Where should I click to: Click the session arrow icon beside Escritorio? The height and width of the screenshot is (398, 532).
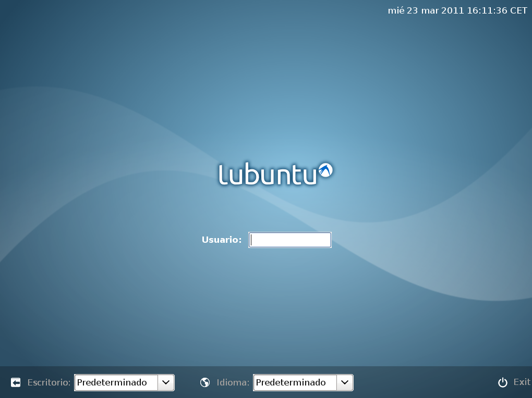coord(16,382)
